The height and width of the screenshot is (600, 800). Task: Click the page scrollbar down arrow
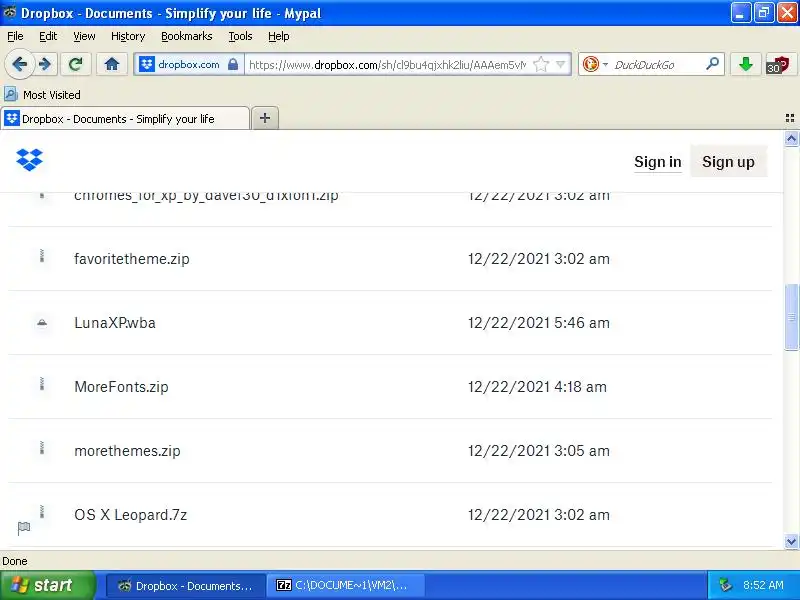coord(791,541)
